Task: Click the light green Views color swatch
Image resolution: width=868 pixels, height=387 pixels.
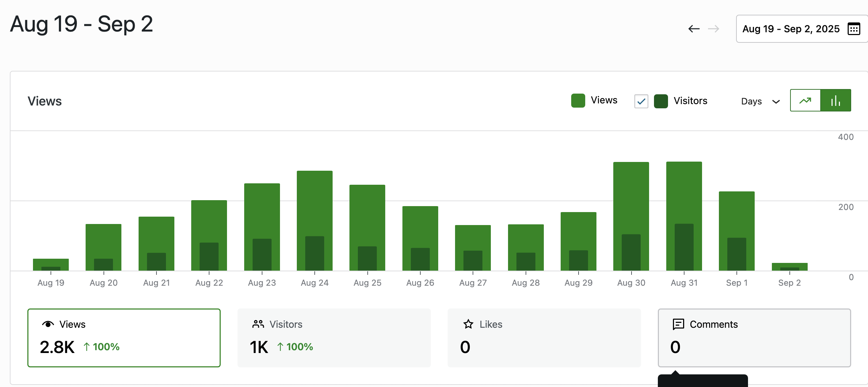Action: click(578, 101)
